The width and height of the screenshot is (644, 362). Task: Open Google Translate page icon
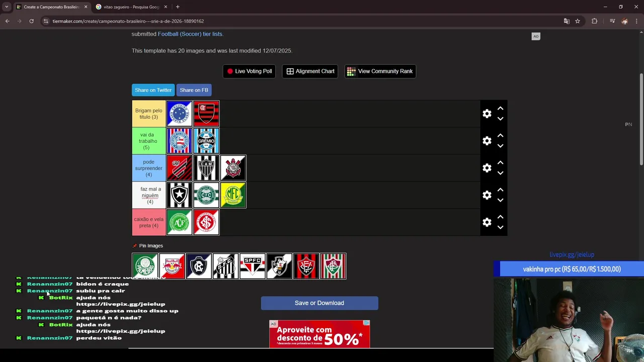point(567,21)
